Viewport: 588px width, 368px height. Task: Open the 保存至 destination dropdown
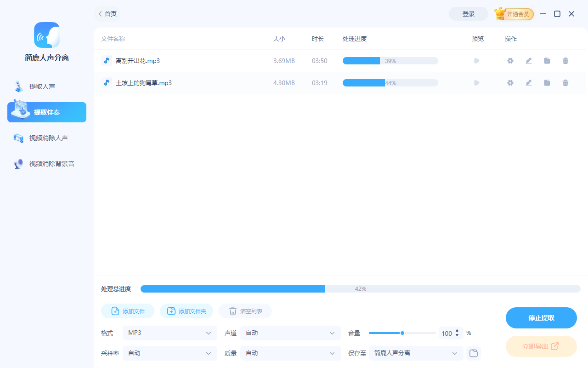(x=416, y=353)
